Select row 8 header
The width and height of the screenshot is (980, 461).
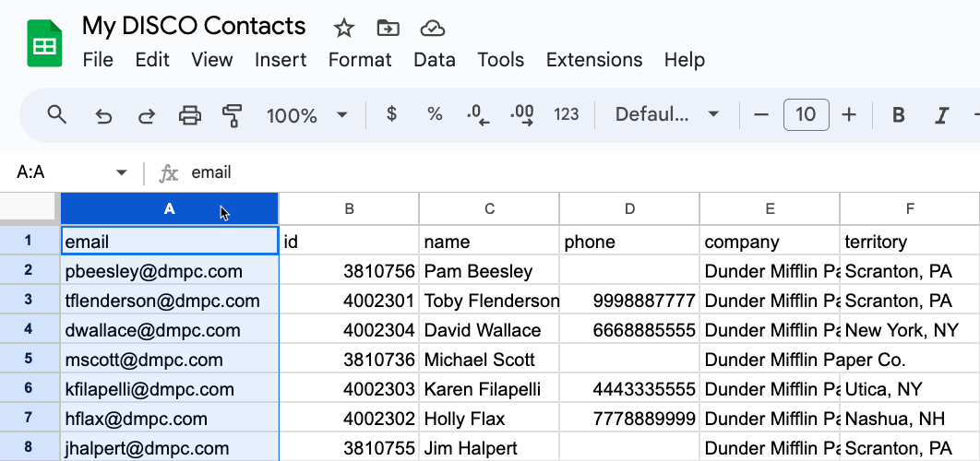pos(30,447)
